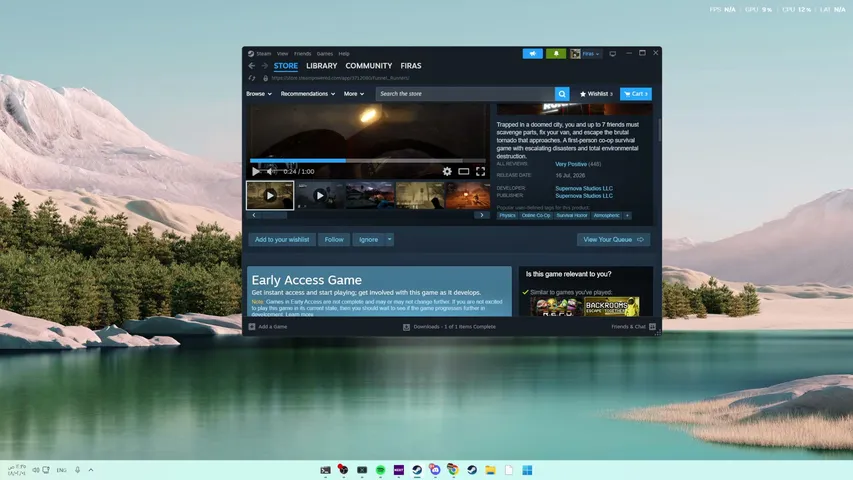Screen dimensions: 853x480
Task: Click the Add a Game plus icon
Action: 252,327
